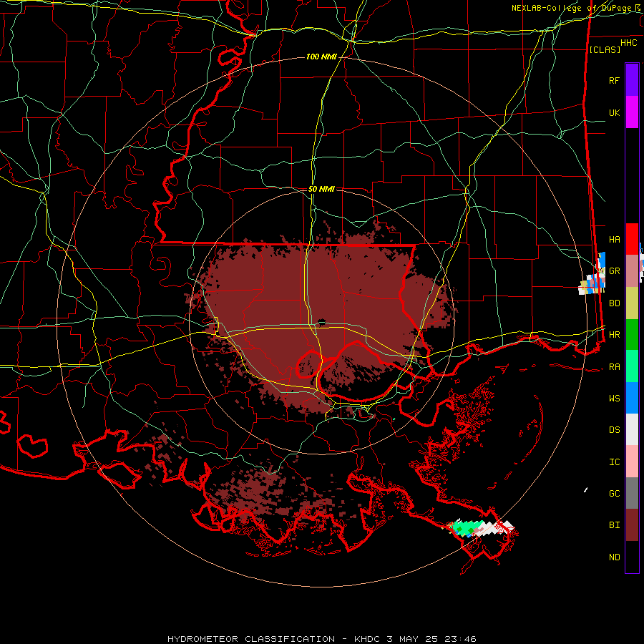Click the UK legend label
This screenshot has width=644, height=644.
tap(614, 112)
